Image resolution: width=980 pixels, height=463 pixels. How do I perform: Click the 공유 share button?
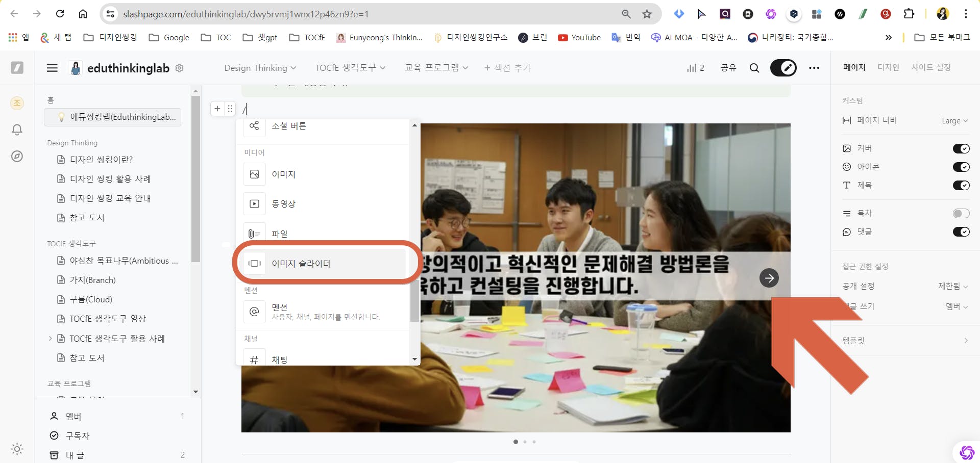pos(728,68)
